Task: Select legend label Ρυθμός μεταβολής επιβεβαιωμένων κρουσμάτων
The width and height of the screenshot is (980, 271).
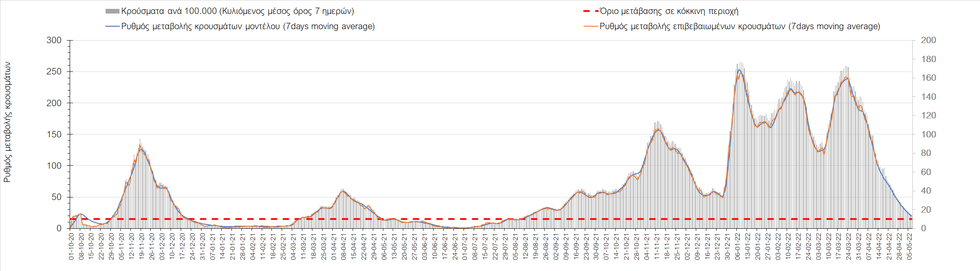Action: (740, 26)
